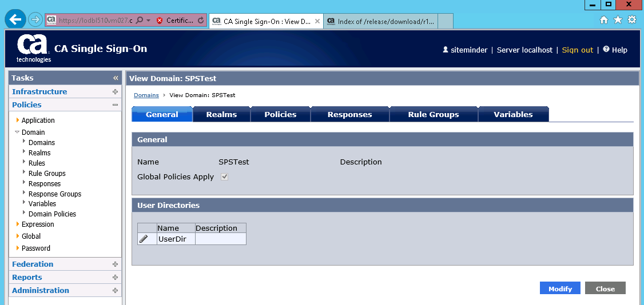Open Realms item in the left tree
644x305 pixels.
pos(39,153)
